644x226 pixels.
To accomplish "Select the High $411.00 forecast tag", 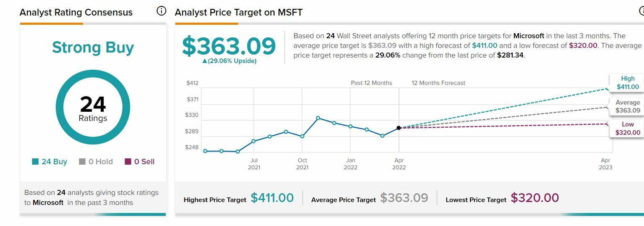I will click(627, 83).
